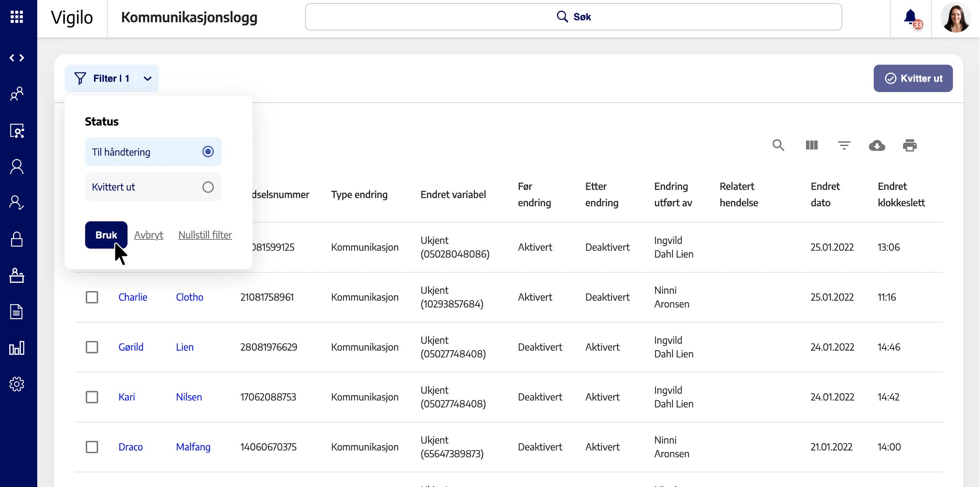Click the Kvitter ut button
This screenshot has height=487, width=980.
point(913,78)
